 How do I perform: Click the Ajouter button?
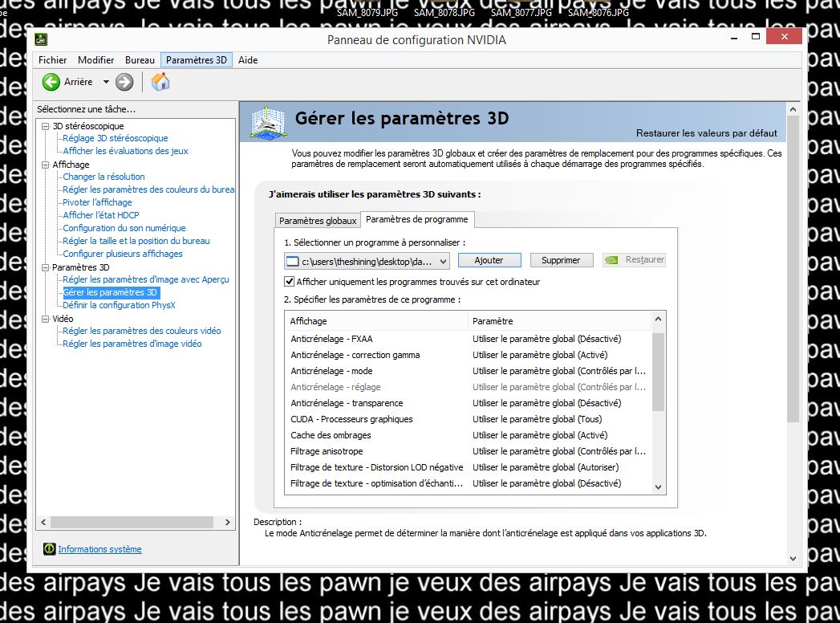[489, 260]
